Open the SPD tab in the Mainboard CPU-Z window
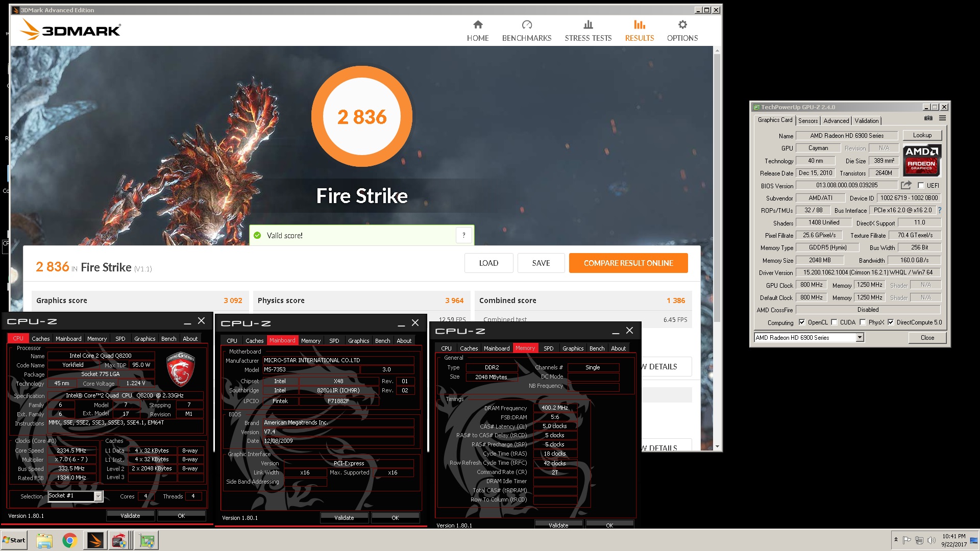 334,341
